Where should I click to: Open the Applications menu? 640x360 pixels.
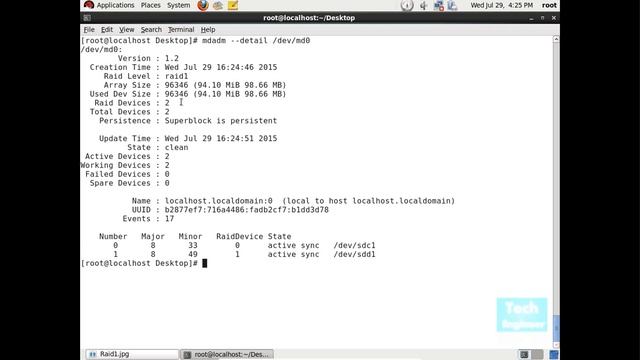(x=115, y=5)
